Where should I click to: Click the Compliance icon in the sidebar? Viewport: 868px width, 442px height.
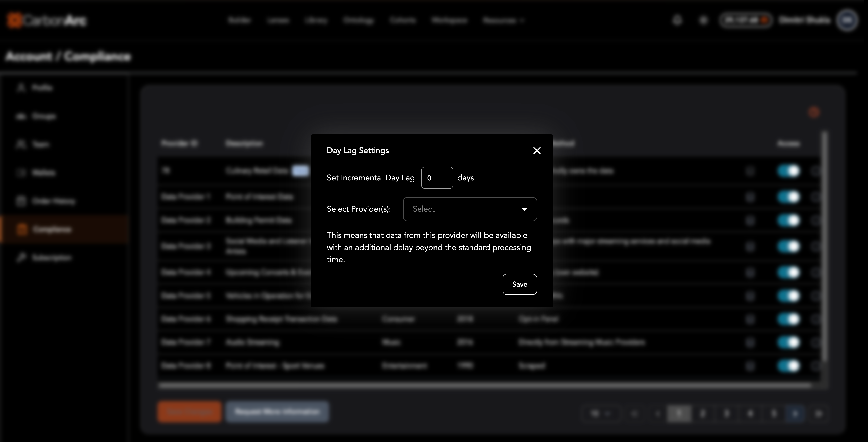coord(21,229)
